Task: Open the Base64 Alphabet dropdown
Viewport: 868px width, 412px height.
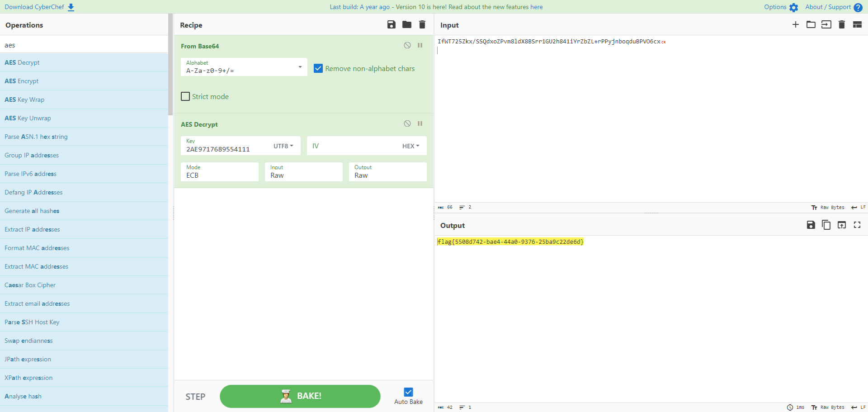Action: coord(300,67)
